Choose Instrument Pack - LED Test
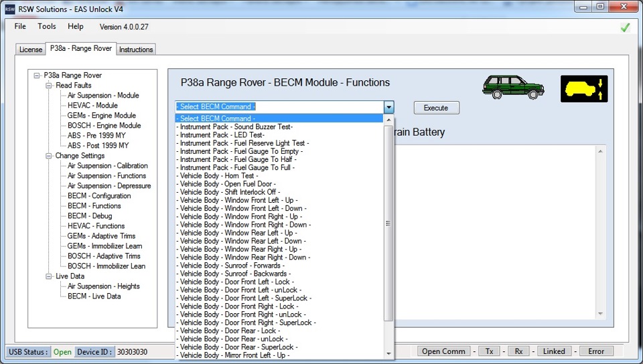Screen dimensions: 643x364 (279, 135)
